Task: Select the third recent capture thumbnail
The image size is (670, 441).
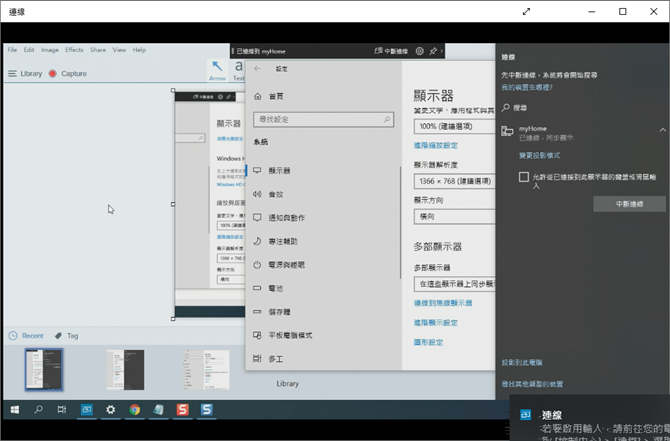Action: [x=206, y=370]
